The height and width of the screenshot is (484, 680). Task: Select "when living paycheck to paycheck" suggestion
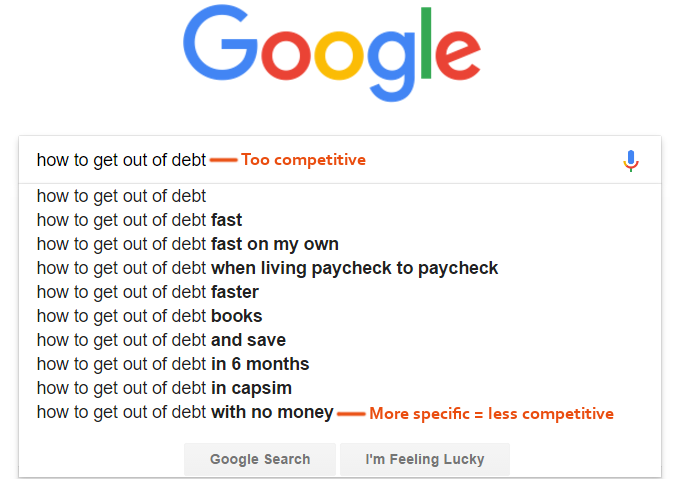267,268
